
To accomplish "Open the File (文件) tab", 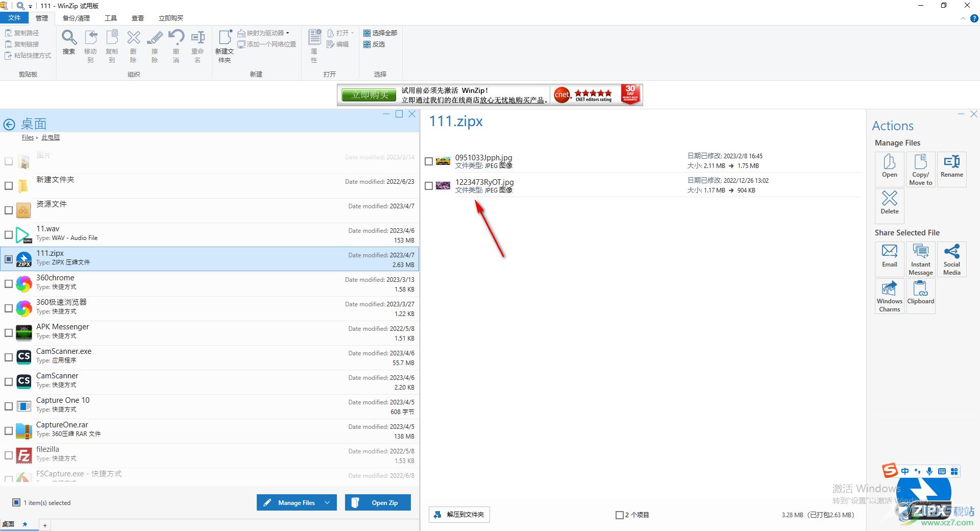I will (14, 18).
